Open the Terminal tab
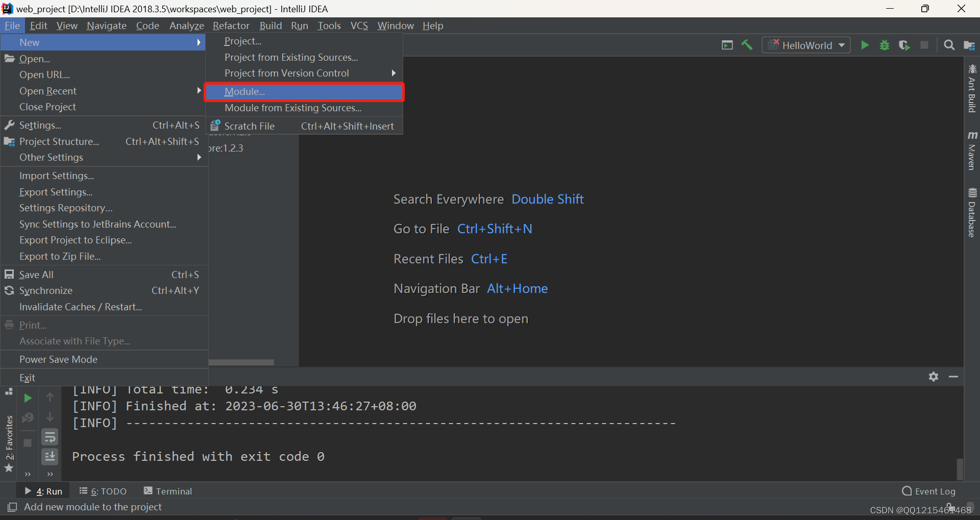Image resolution: width=980 pixels, height=520 pixels. (x=168, y=491)
